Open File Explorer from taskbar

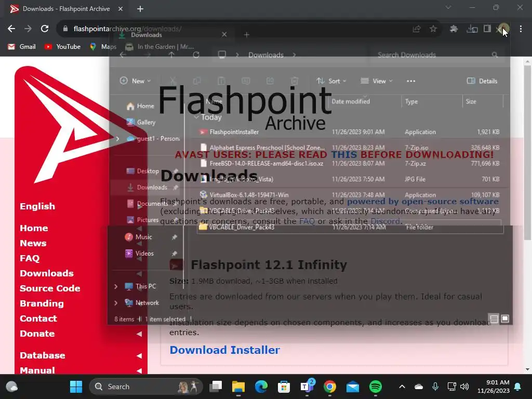click(238, 387)
